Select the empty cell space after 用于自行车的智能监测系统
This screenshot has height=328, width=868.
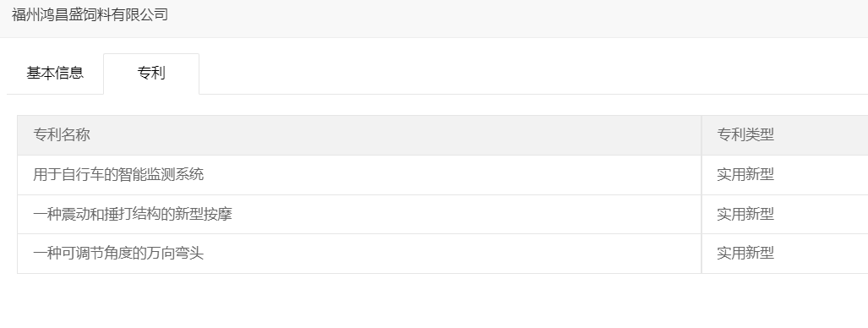click(451, 174)
